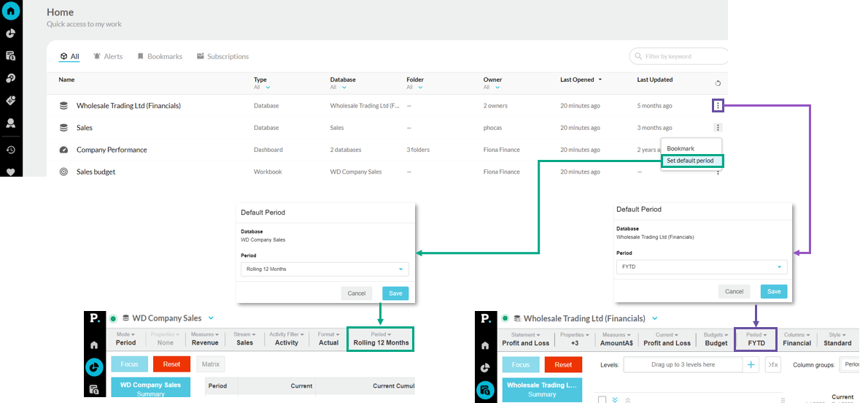Screen dimensions: 868x403
Task: Select Set default period in the context menu
Action: click(690, 161)
